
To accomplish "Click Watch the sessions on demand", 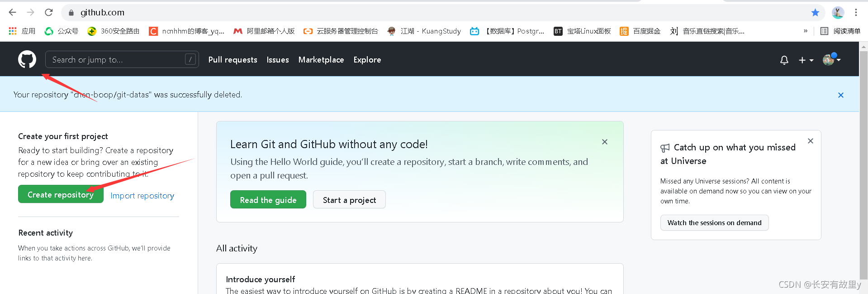I will pyautogui.click(x=714, y=222).
